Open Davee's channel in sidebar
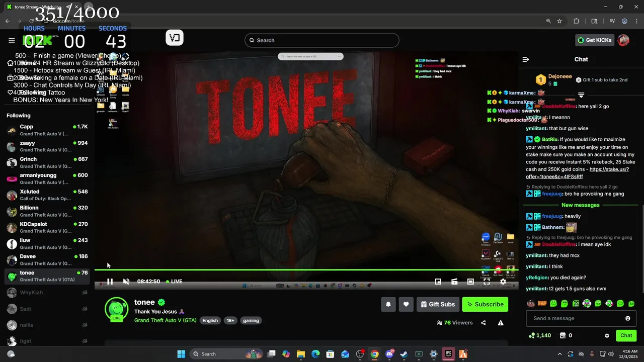The width and height of the screenshot is (644, 362). (47, 260)
